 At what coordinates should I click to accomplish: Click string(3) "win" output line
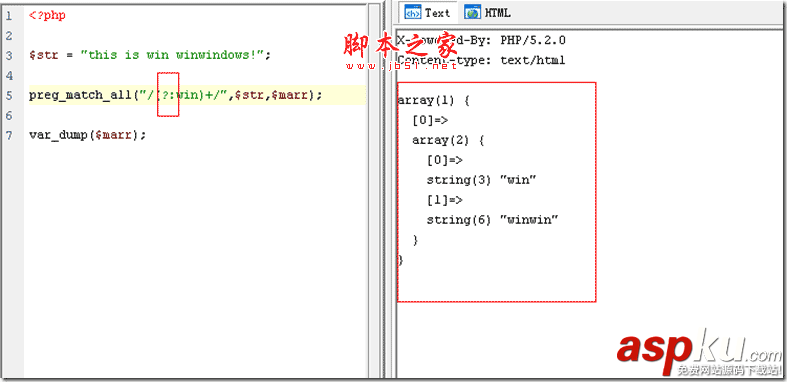coord(482,180)
